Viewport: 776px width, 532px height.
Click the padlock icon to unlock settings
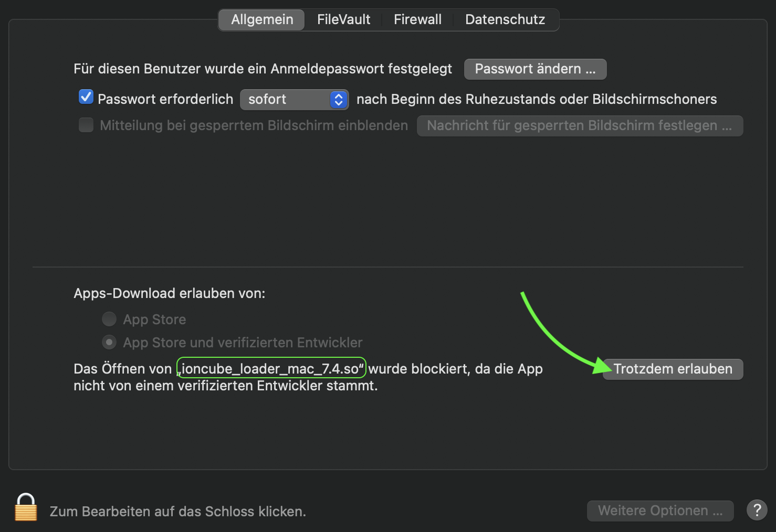click(26, 507)
